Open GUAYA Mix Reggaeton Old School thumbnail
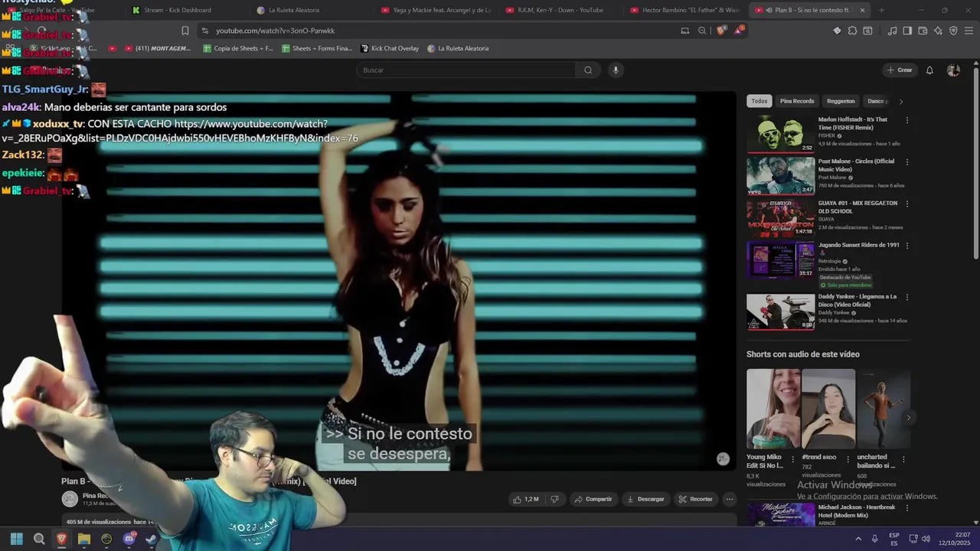This screenshot has width=980, height=551. coord(781,217)
